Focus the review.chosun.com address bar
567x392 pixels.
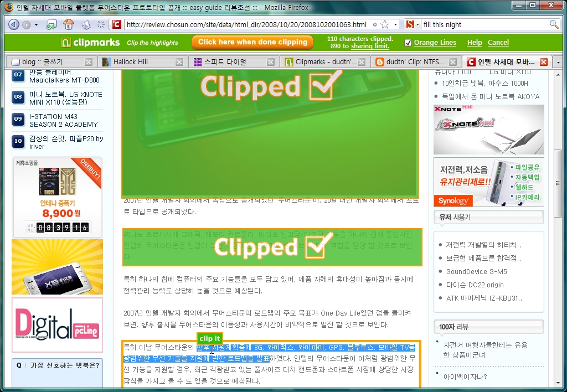tap(246, 24)
